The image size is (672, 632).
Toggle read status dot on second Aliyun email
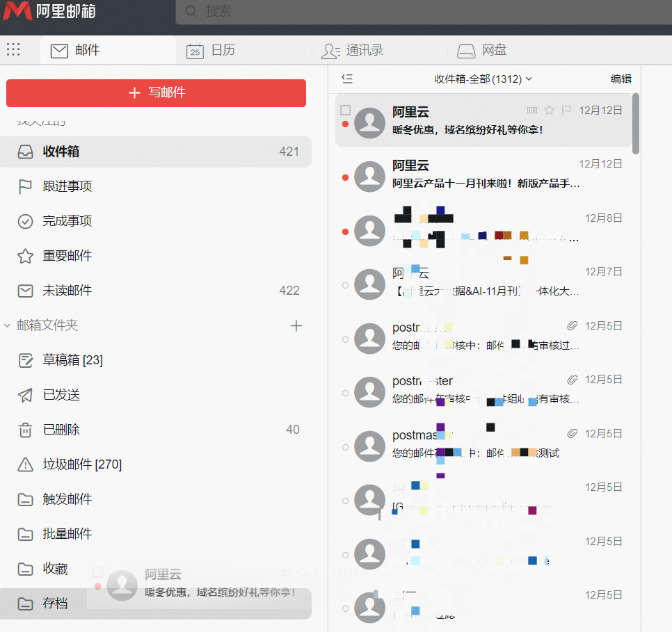pos(345,178)
